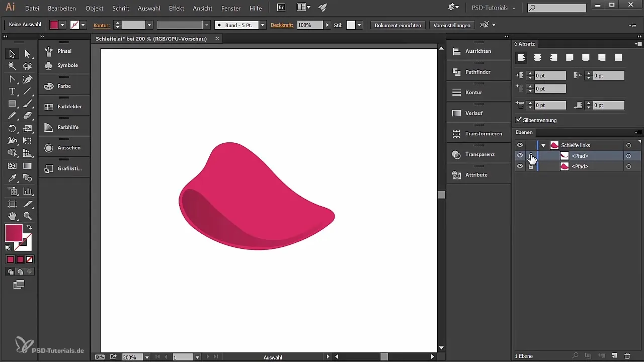Select the Shape Builder tool
Screen dimensions: 644x362
pos(12,153)
